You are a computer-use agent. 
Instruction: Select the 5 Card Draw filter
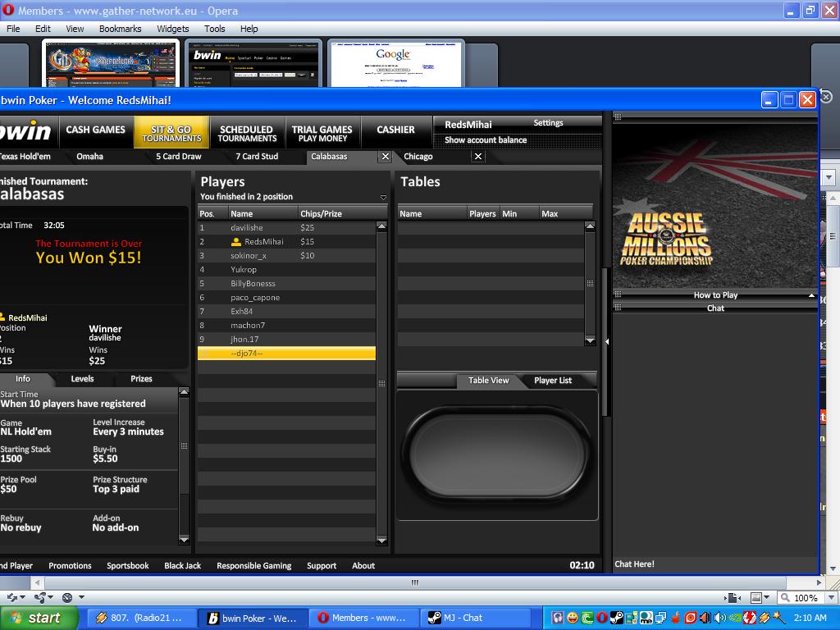pyautogui.click(x=178, y=157)
